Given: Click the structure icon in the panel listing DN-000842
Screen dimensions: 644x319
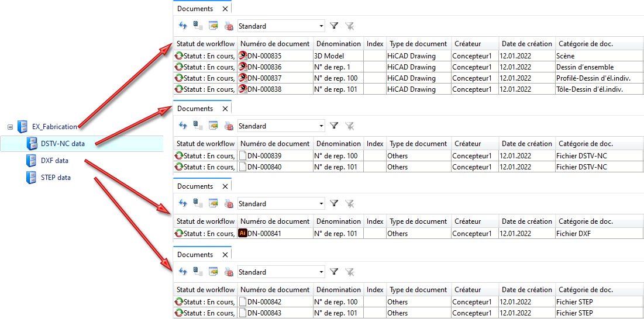Looking at the screenshot, I should pos(198,272).
